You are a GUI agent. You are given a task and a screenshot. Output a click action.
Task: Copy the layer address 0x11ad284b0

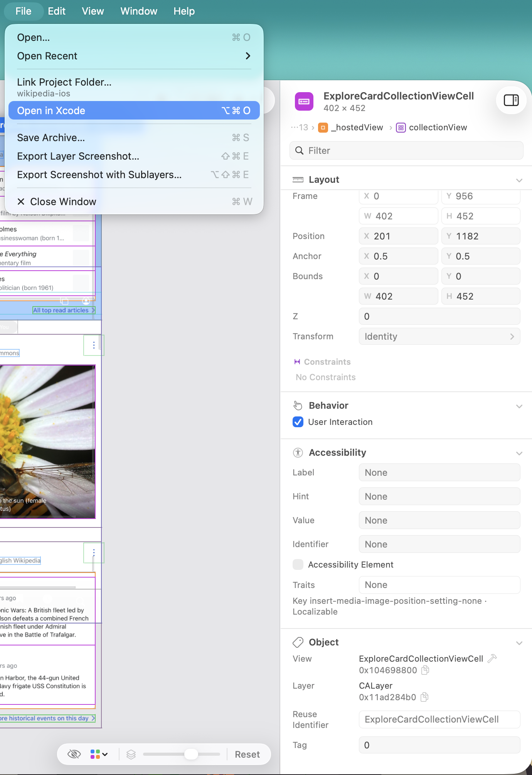click(x=424, y=697)
